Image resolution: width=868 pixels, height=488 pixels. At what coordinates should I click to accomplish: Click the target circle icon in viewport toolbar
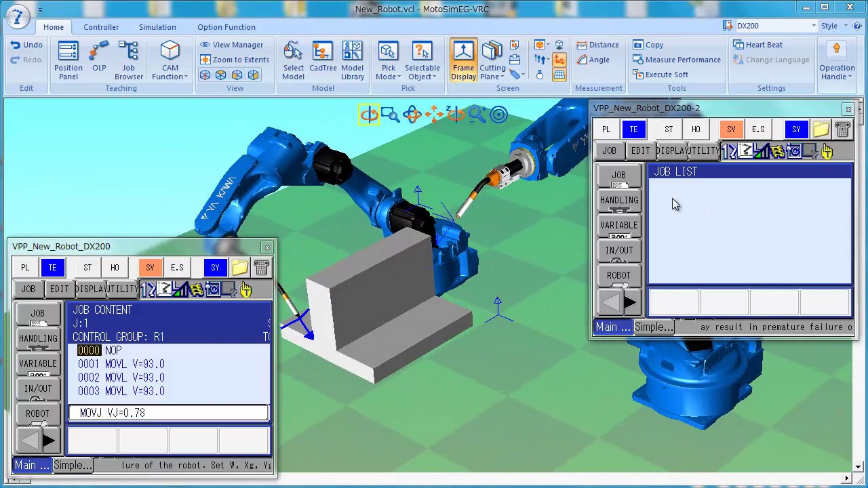tap(498, 115)
